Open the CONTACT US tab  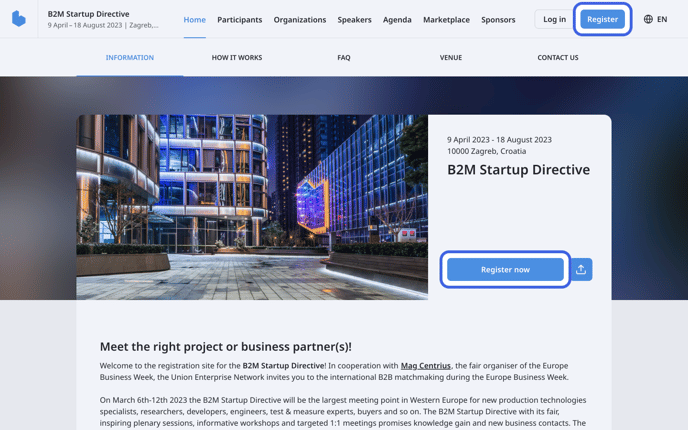coord(558,57)
